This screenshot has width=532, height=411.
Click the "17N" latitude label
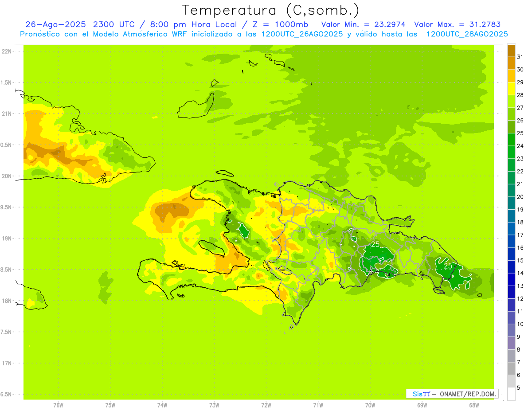coord(7,363)
